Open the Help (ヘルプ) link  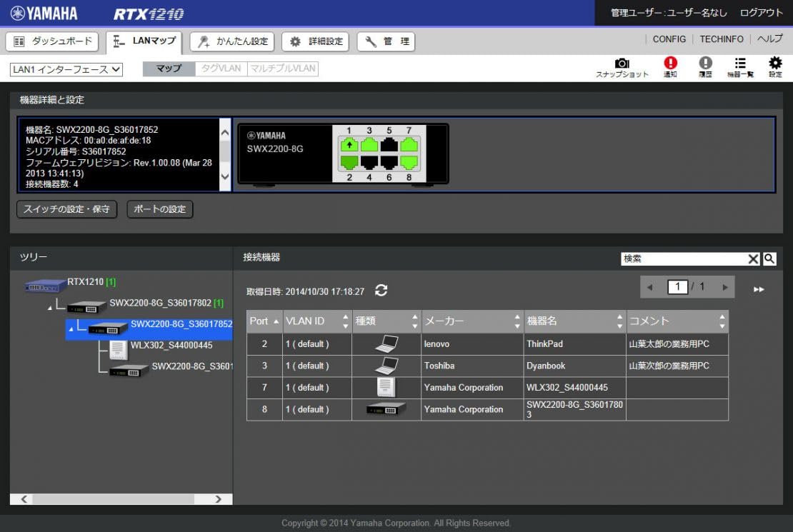(x=769, y=39)
